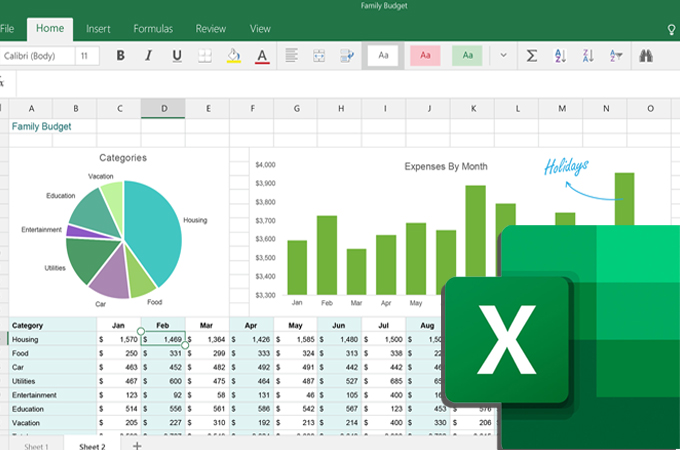Click the red font color icon
Image resolution: width=680 pixels, height=450 pixels.
[262, 56]
